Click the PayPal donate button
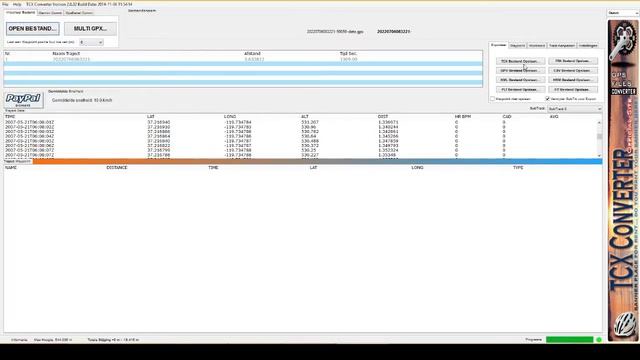640x360 pixels. (24, 100)
